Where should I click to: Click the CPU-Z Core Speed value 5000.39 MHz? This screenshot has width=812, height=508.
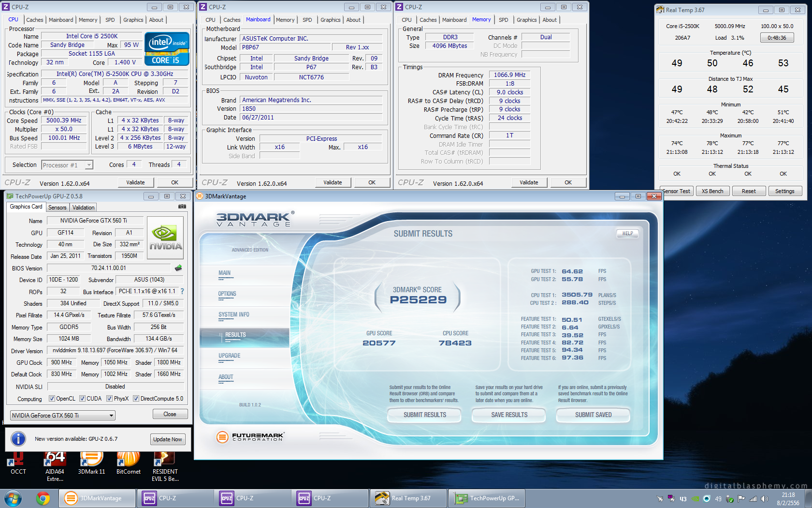tap(64, 120)
